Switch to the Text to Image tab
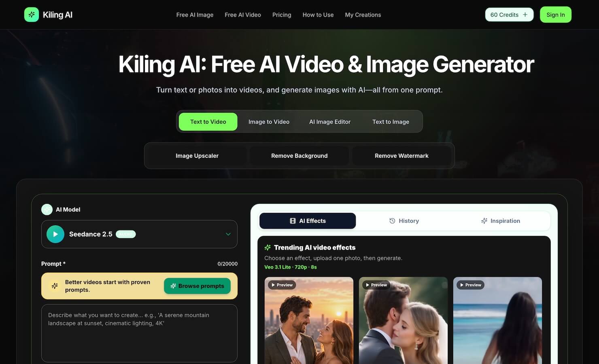This screenshot has height=364, width=599. [391, 122]
